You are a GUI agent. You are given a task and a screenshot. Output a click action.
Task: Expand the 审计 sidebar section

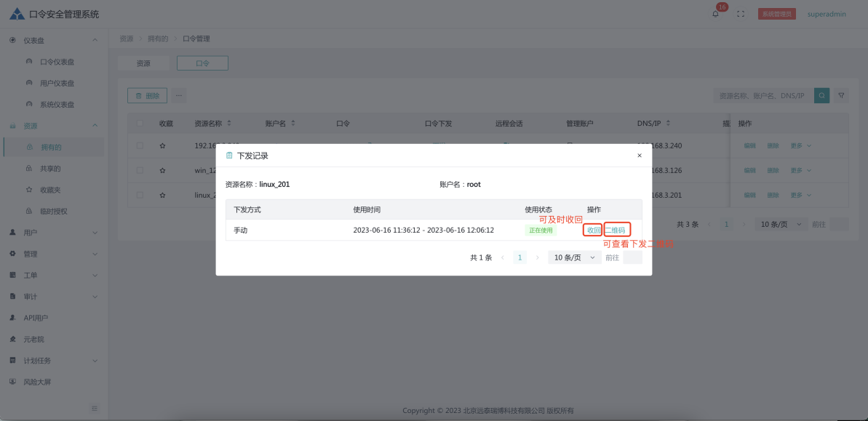pyautogui.click(x=54, y=297)
